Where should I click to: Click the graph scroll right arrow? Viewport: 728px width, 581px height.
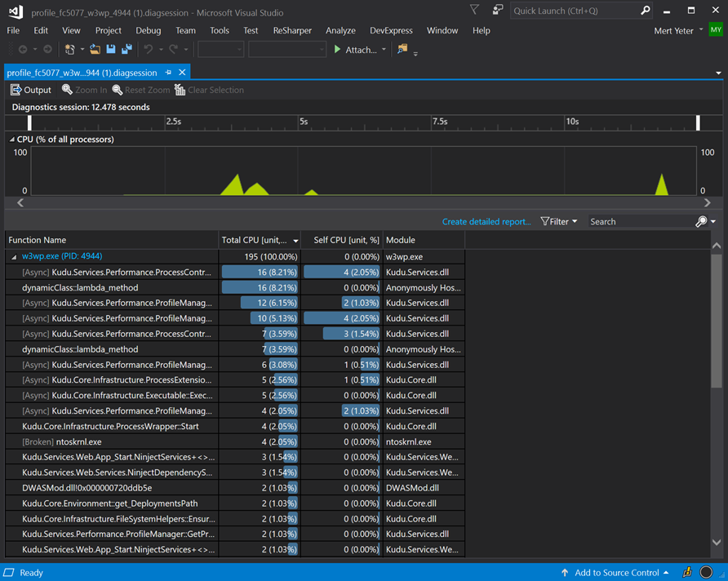707,203
